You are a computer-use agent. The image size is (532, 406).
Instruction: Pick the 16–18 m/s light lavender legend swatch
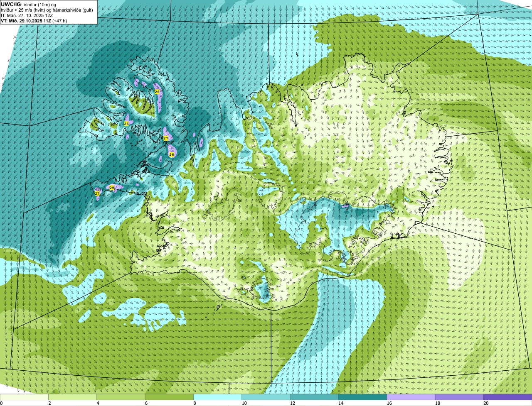coord(411,397)
